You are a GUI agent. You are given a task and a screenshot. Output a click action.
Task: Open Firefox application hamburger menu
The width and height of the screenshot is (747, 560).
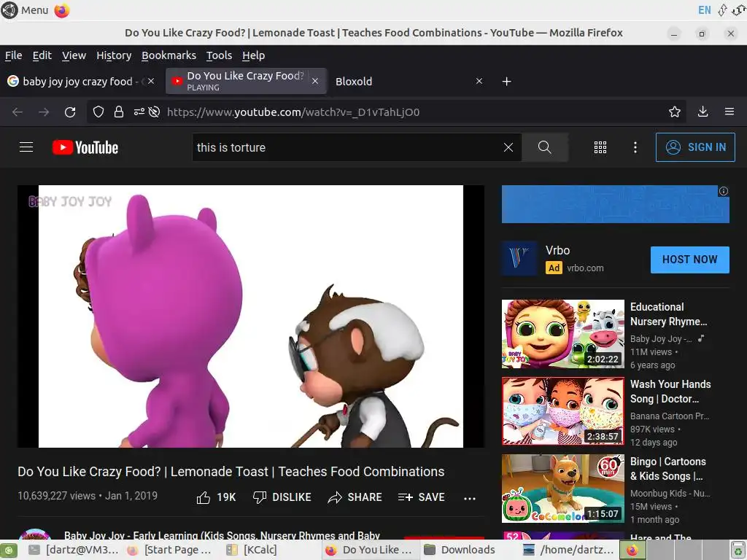tap(729, 112)
